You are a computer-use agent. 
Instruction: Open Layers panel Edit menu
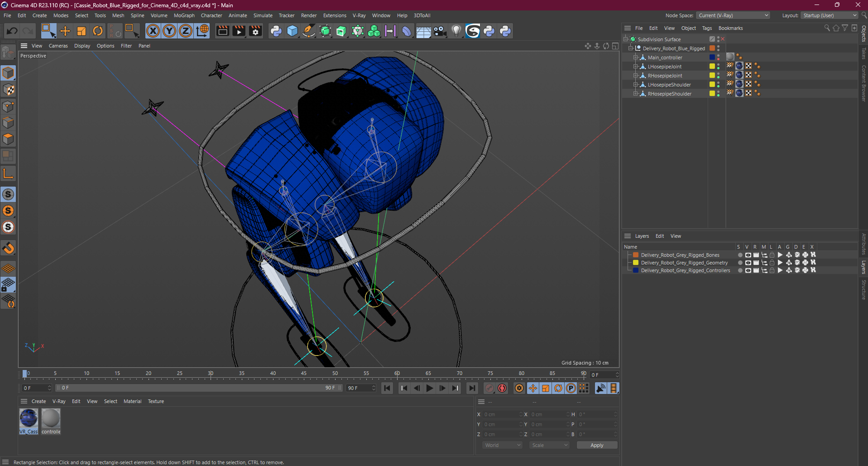click(x=660, y=236)
